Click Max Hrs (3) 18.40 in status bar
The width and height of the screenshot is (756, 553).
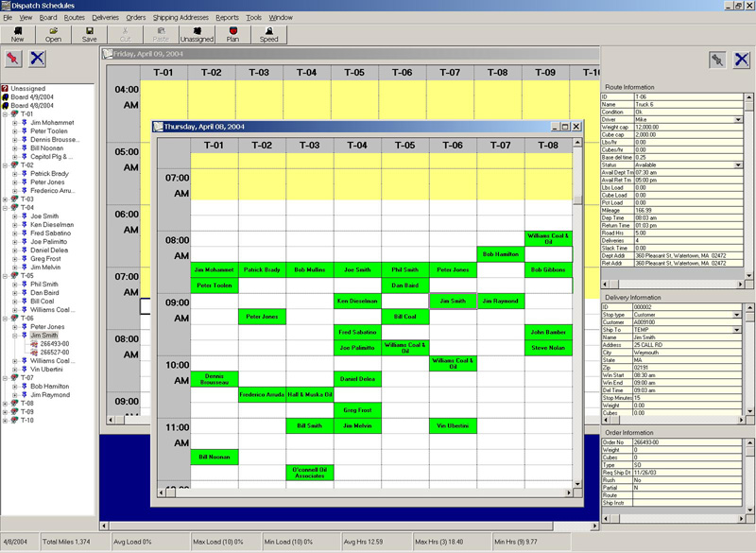438,542
